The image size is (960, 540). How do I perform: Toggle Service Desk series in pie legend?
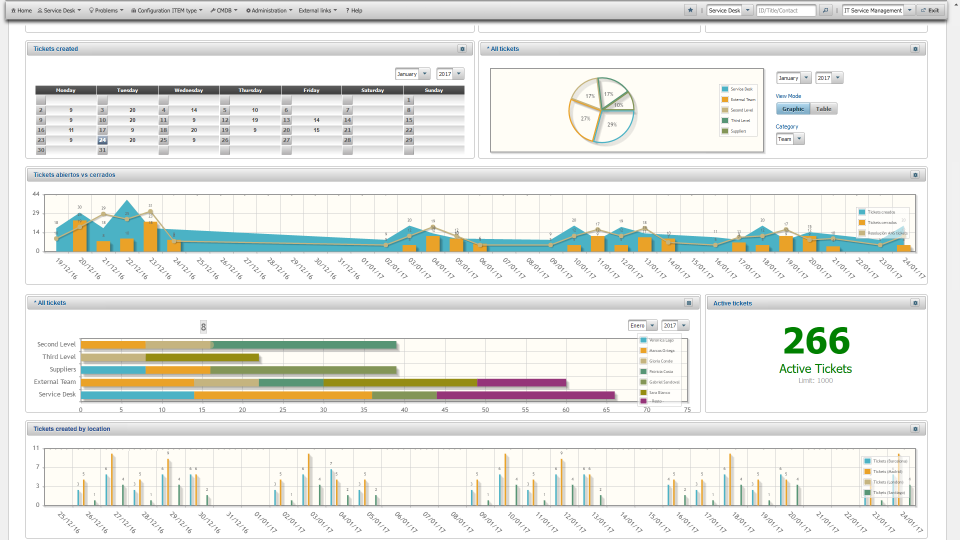(741, 89)
